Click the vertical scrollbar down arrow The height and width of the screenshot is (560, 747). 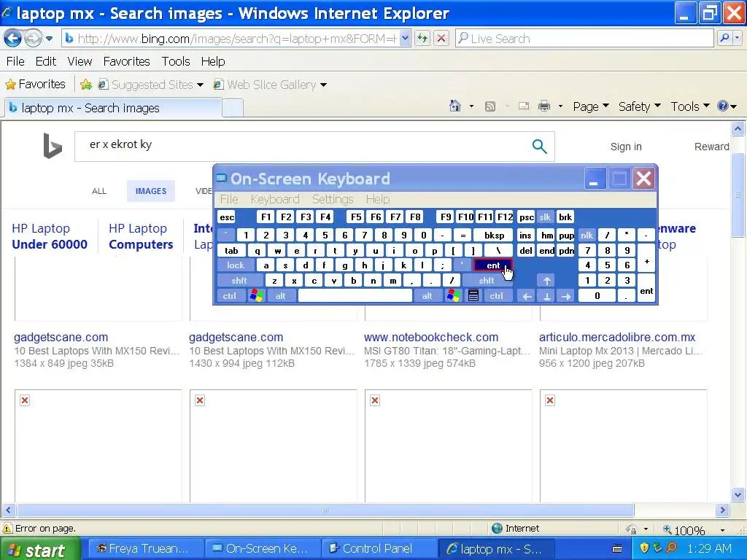738,495
